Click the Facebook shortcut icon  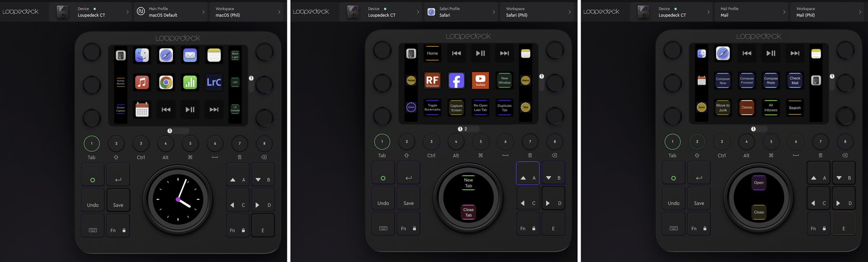456,80
